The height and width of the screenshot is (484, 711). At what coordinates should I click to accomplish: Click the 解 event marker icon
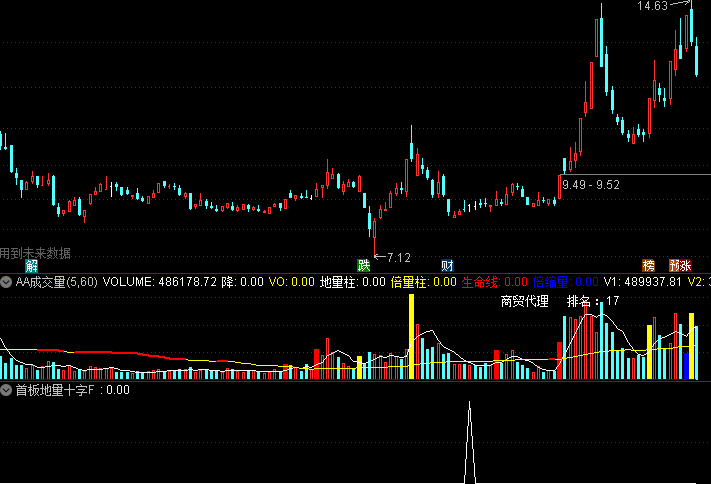[31, 266]
